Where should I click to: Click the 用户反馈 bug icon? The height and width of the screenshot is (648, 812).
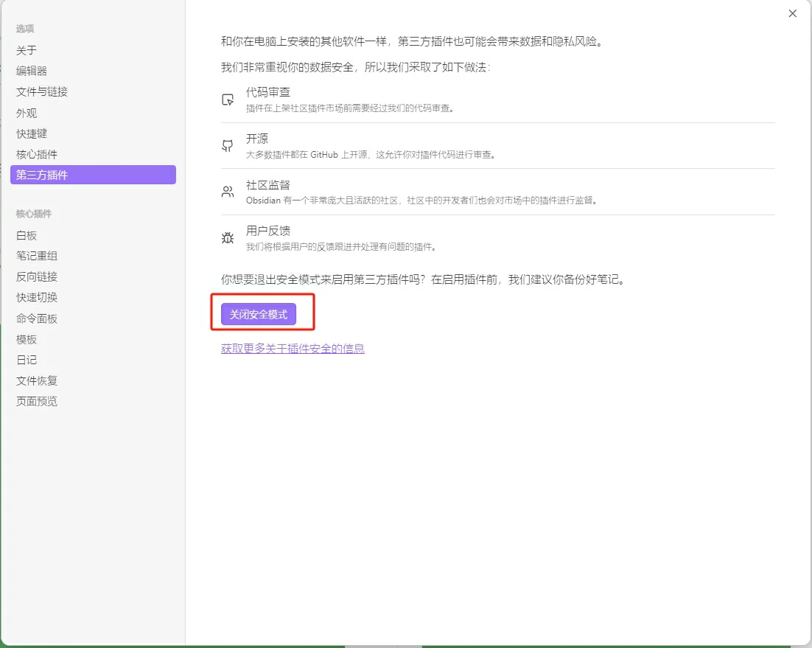228,236
